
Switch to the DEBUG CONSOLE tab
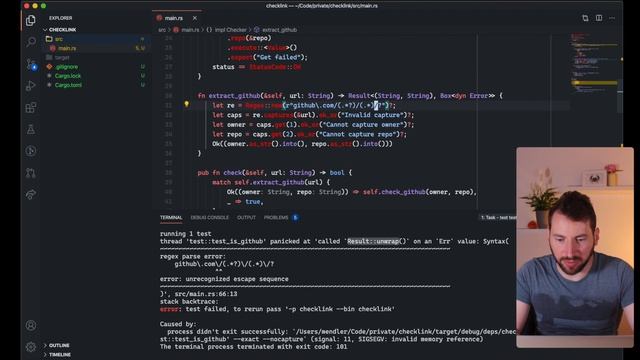click(x=210, y=218)
